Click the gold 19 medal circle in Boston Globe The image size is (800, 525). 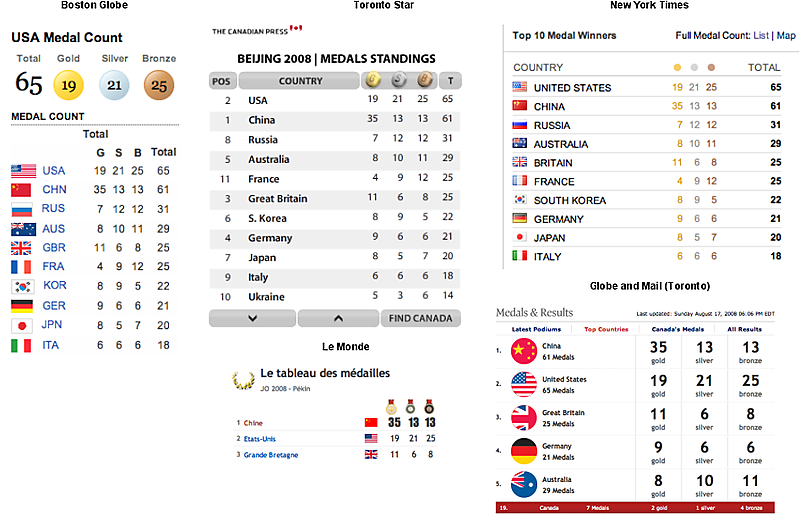(69, 85)
